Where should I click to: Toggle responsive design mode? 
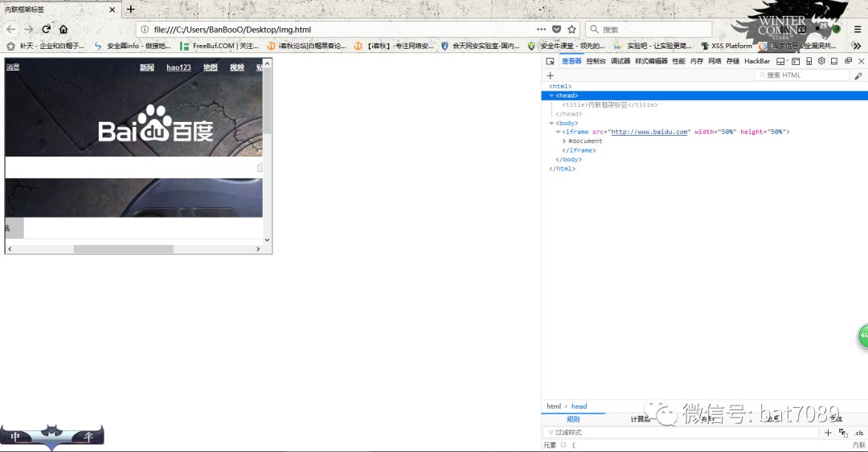(x=809, y=61)
